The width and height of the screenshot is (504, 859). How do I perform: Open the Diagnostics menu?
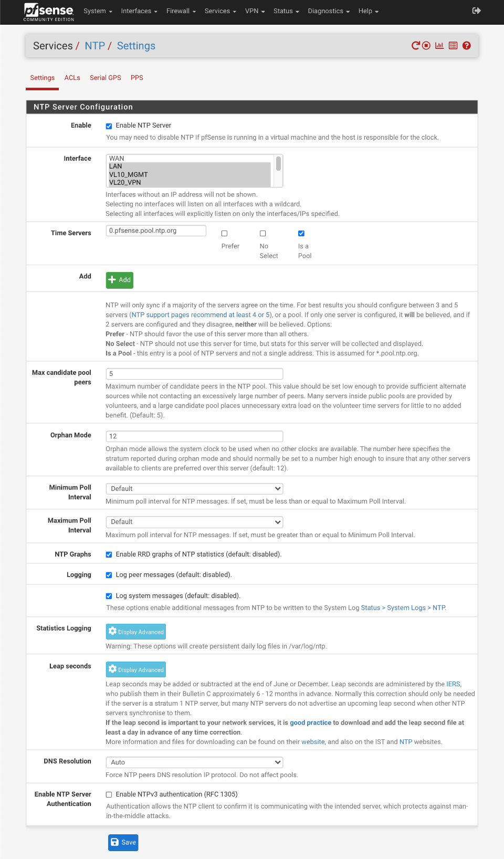tap(329, 11)
